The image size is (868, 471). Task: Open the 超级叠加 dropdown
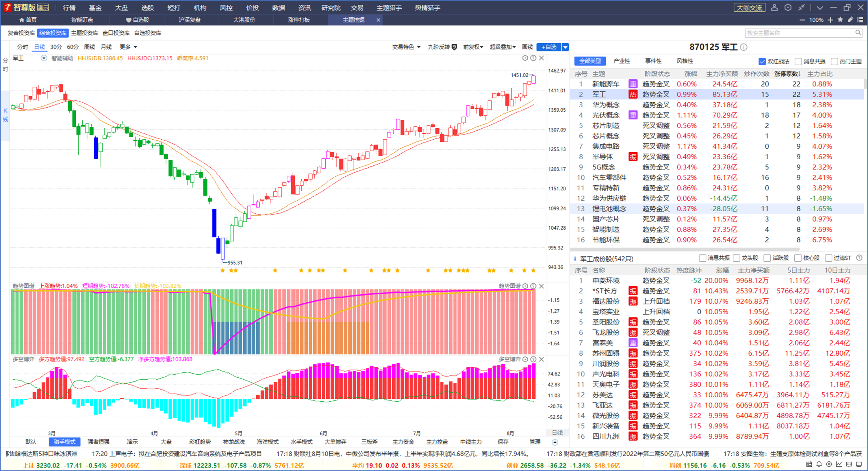[502, 47]
